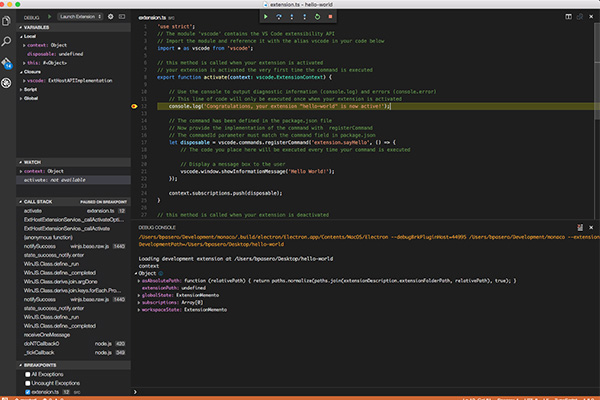Click the breakpoint marker on line 12
This screenshot has height=400, width=600.
(x=133, y=105)
